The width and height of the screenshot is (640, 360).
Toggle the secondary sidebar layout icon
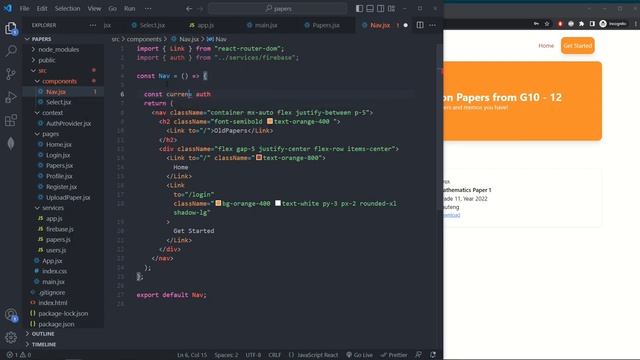pos(380,9)
